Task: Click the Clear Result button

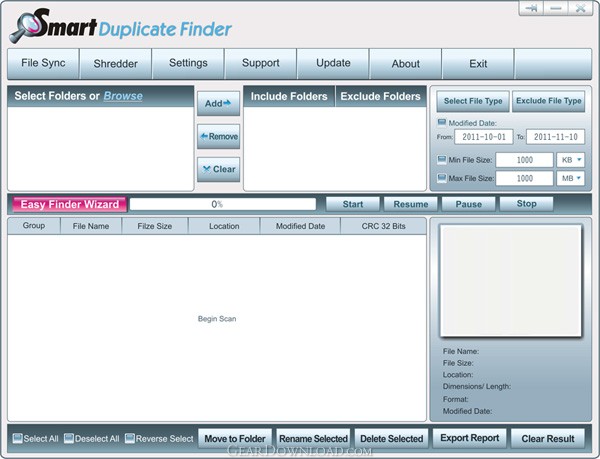Action: point(548,439)
